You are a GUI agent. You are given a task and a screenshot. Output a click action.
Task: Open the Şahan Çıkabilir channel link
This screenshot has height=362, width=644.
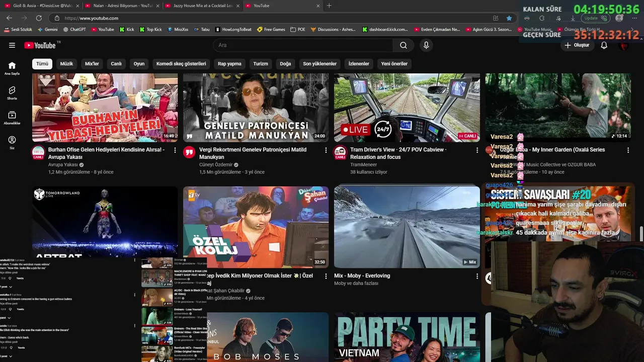tap(225, 291)
